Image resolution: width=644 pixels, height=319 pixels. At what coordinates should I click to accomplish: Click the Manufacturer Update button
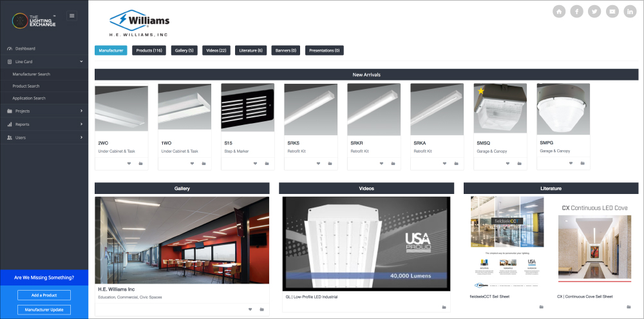pyautogui.click(x=44, y=309)
